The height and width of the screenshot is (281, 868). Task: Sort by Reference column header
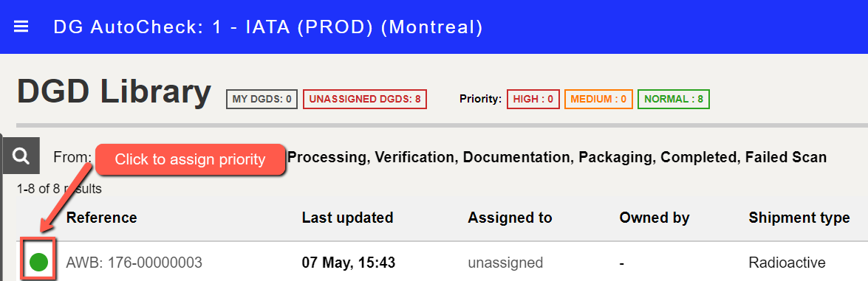tap(101, 218)
